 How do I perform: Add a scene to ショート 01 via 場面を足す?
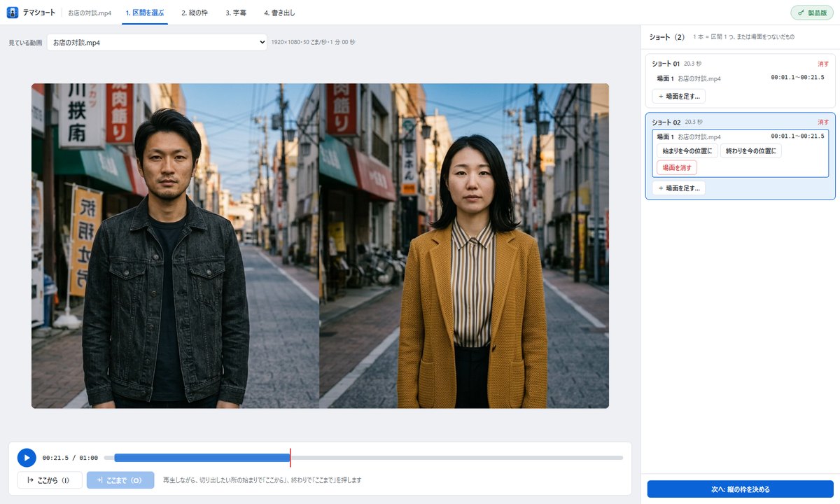[678, 96]
